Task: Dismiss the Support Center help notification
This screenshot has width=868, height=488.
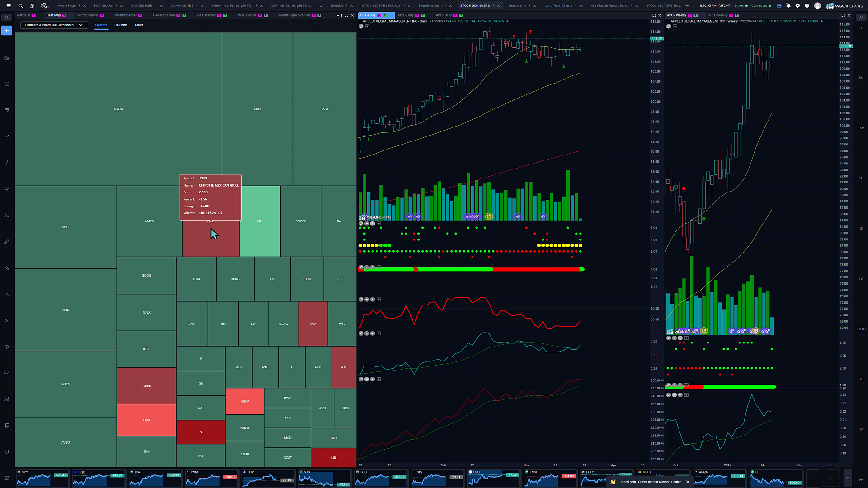Action: click(688, 482)
